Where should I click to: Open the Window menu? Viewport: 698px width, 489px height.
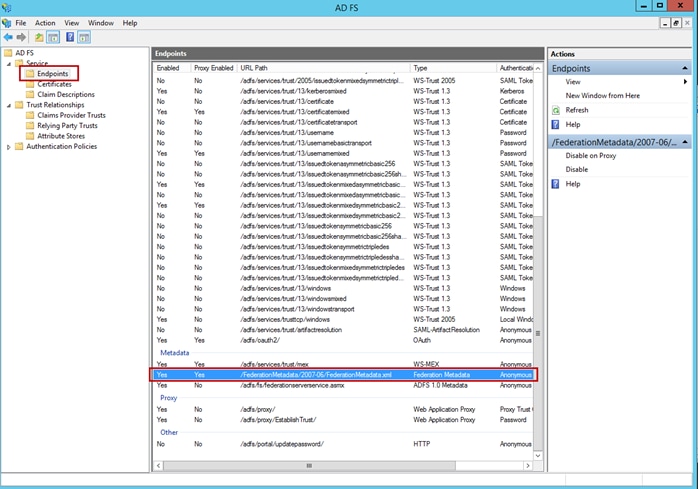[101, 23]
